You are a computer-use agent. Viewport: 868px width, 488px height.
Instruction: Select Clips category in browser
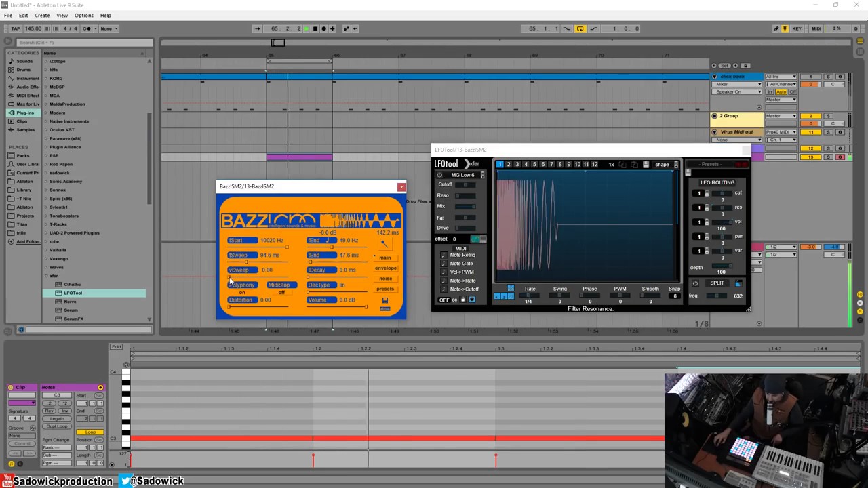(x=22, y=121)
